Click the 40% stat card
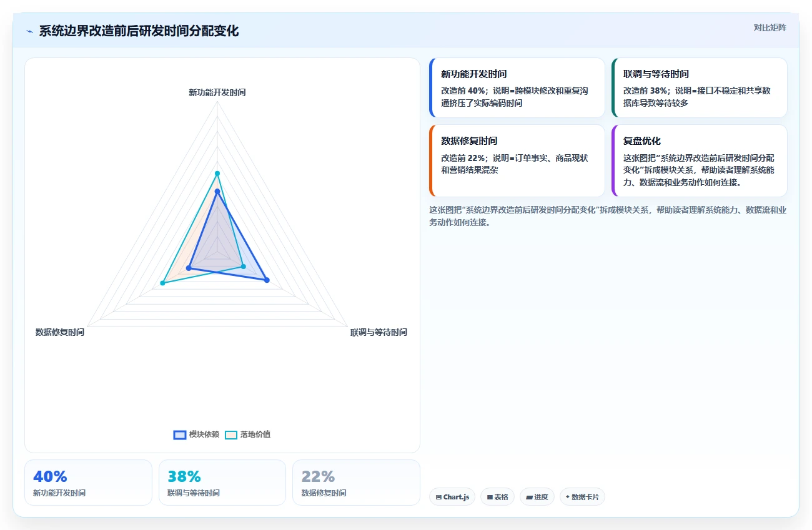This screenshot has height=530, width=812. pyautogui.click(x=88, y=483)
